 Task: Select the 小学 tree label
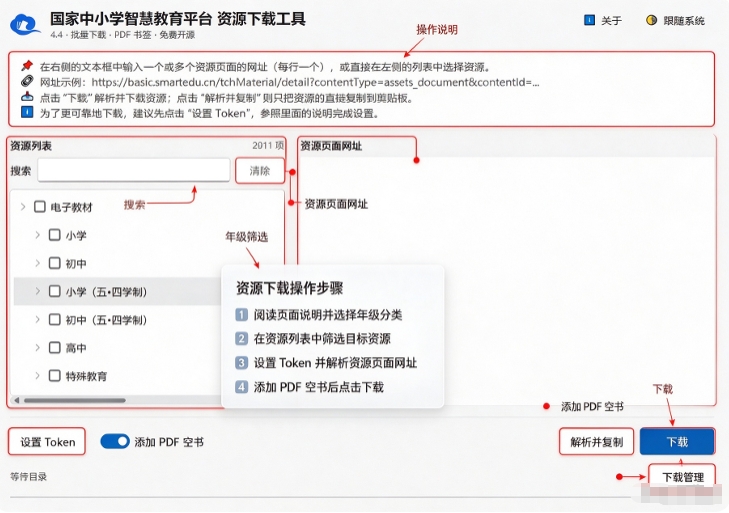(x=76, y=235)
